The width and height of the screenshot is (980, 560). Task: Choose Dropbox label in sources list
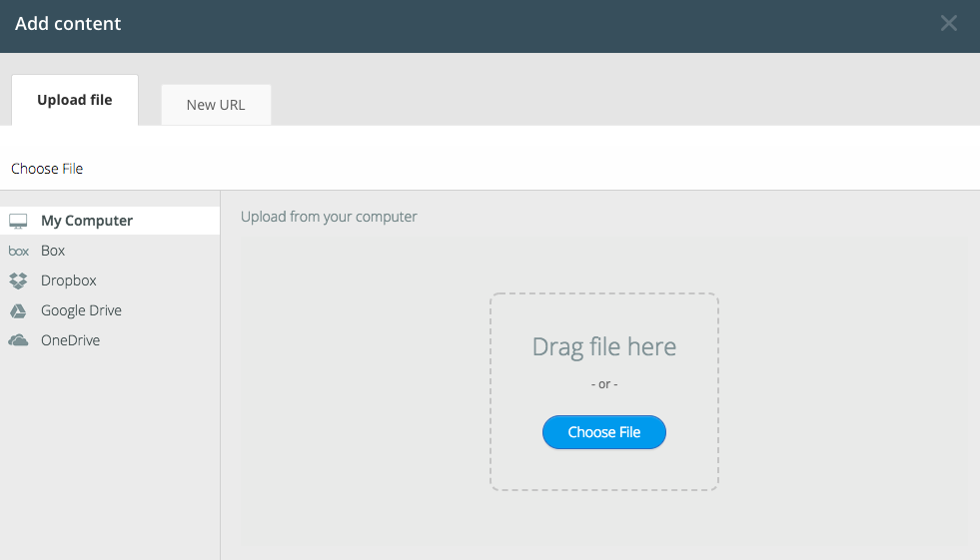(69, 280)
